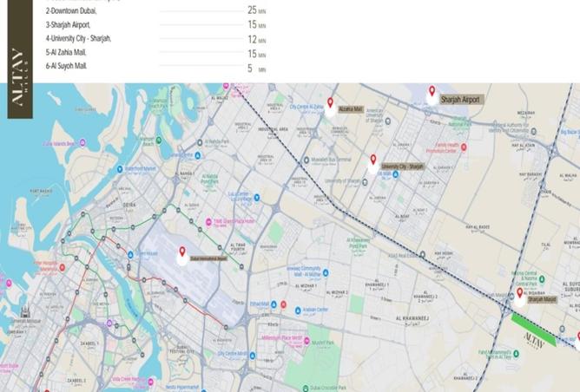The image size is (580, 392).
Task: Click the Al Nahda Pond Park label
Action: 210,179
